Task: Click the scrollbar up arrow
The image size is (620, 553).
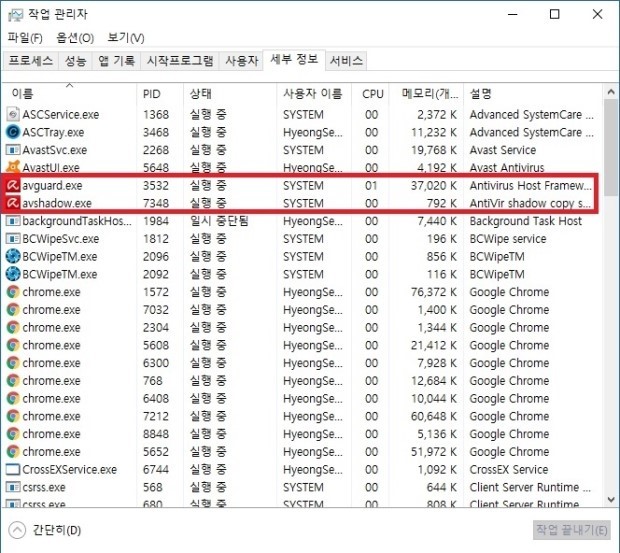Action: (x=611, y=92)
